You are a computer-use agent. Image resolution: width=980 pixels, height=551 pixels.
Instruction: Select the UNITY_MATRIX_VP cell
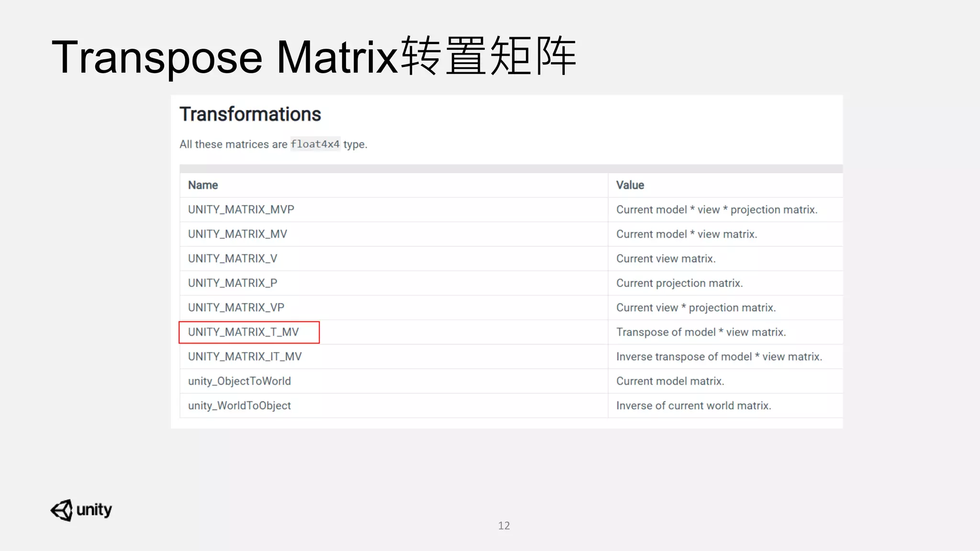(x=236, y=308)
